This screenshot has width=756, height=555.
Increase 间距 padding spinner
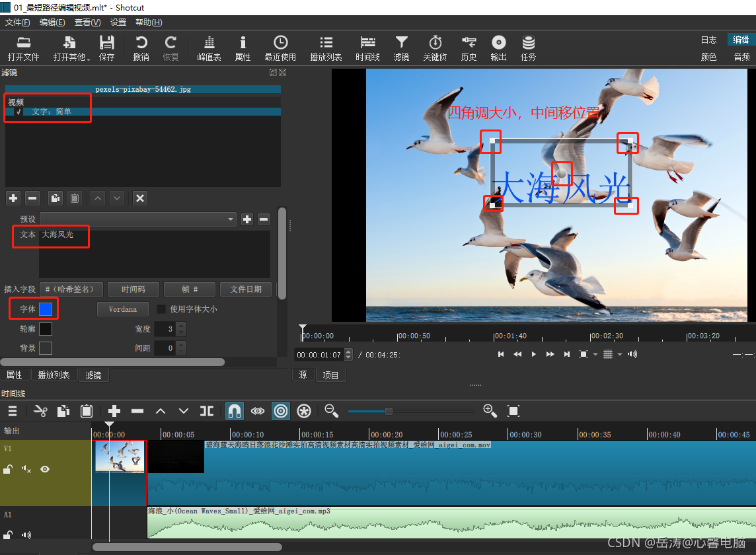181,345
